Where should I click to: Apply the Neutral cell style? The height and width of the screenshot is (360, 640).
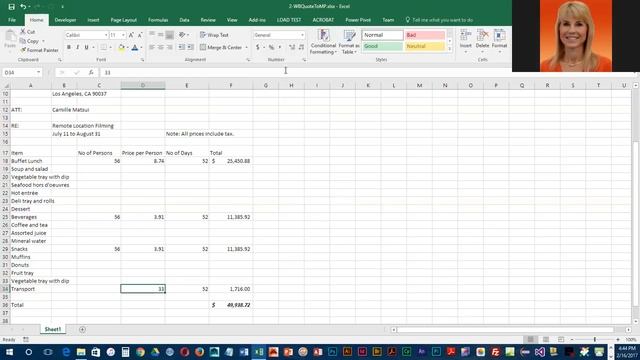click(x=425, y=46)
